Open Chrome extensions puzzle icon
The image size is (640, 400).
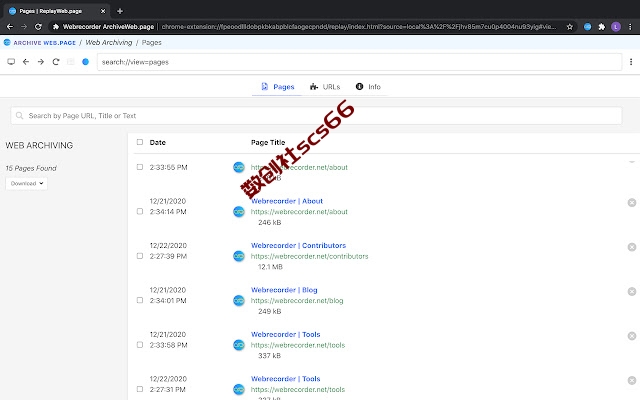pyautogui.click(x=602, y=27)
